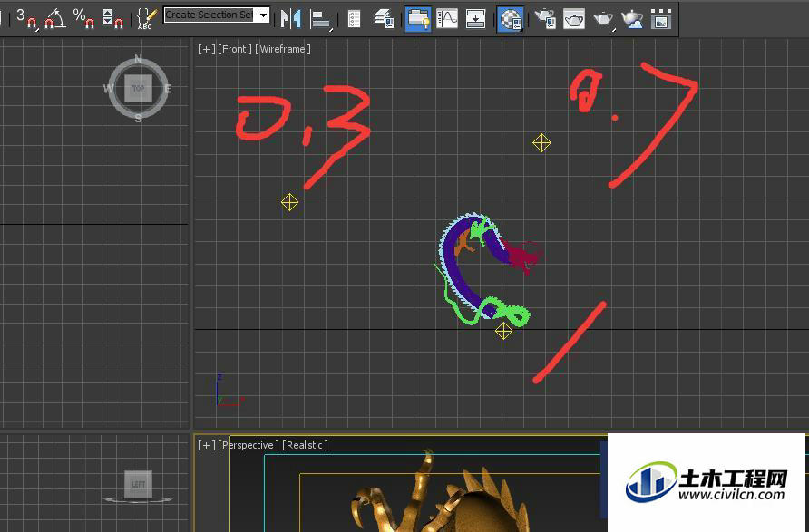Toggle Angle Snap
The image size is (809, 532).
tap(55, 18)
